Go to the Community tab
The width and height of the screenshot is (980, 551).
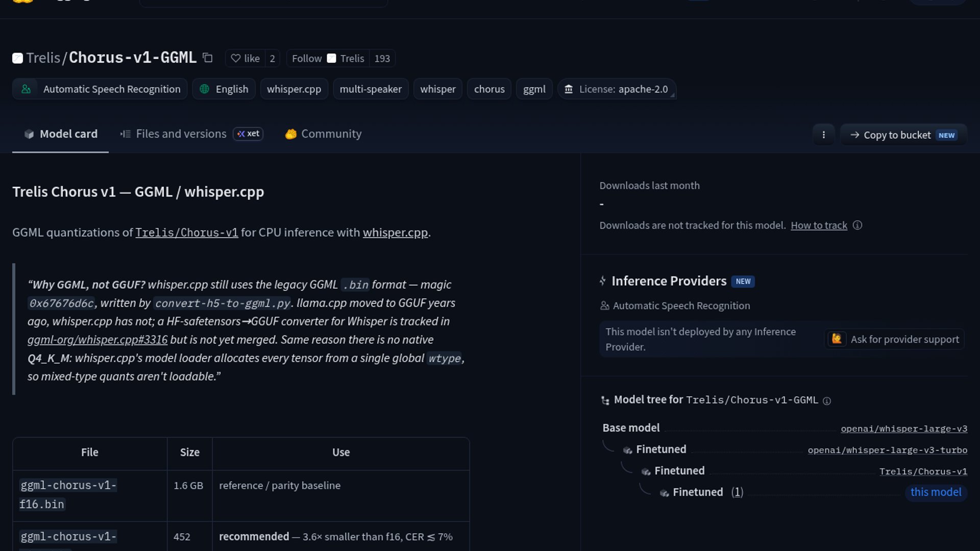click(x=323, y=134)
